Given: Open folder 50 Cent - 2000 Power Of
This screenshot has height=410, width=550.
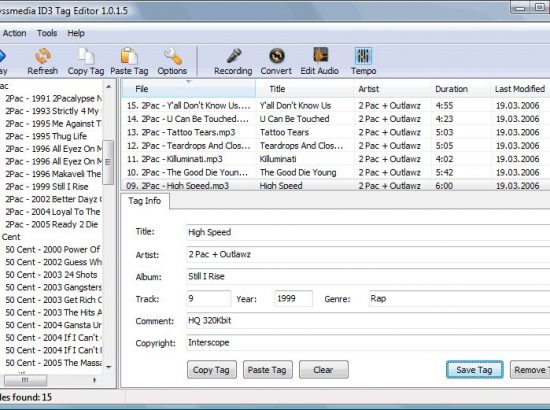Looking at the screenshot, I should pos(53,250).
